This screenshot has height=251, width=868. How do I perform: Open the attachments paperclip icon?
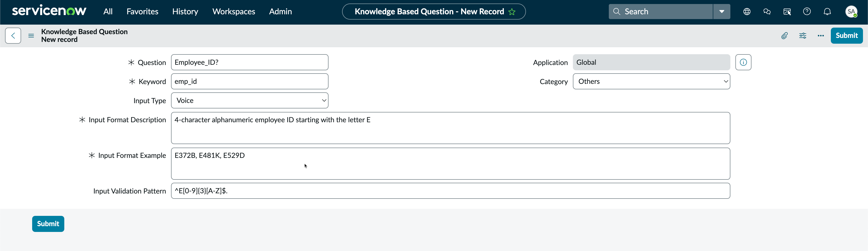click(784, 36)
